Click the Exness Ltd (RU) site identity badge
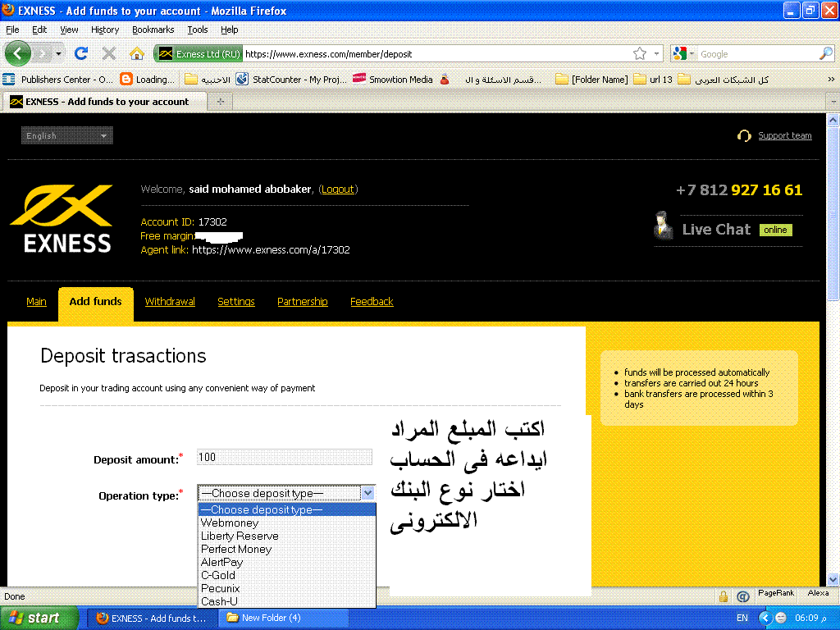840x630 pixels. click(199, 54)
